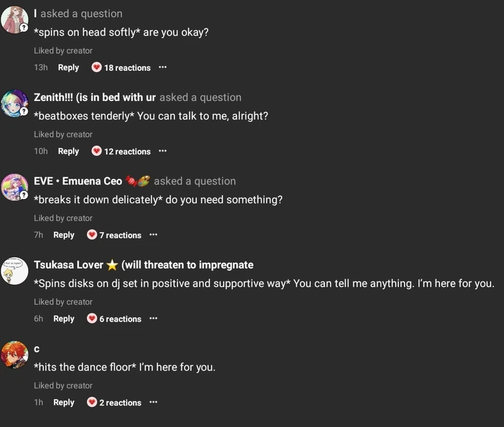Open more options on EVE's comment
This screenshot has width=504, height=427.
point(154,235)
